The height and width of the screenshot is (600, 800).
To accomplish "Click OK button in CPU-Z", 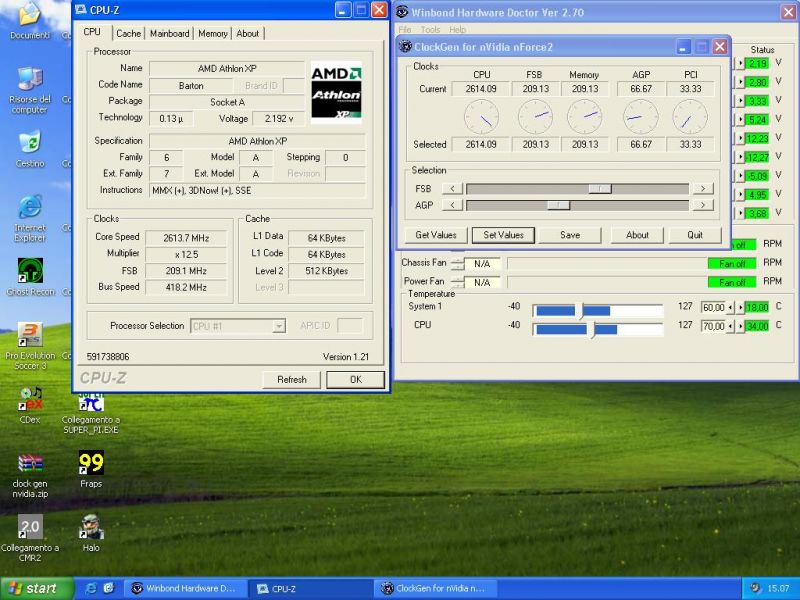I will tap(356, 380).
